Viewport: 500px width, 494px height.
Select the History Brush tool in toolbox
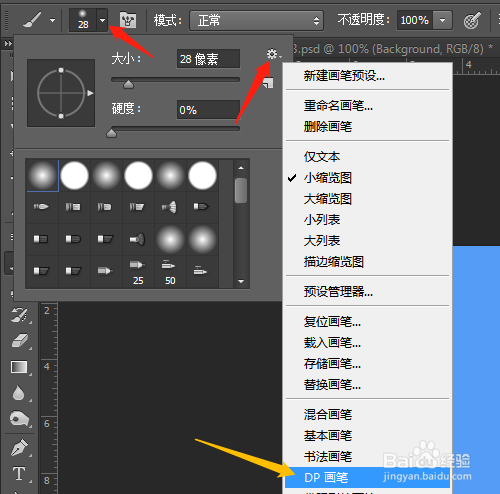19,315
